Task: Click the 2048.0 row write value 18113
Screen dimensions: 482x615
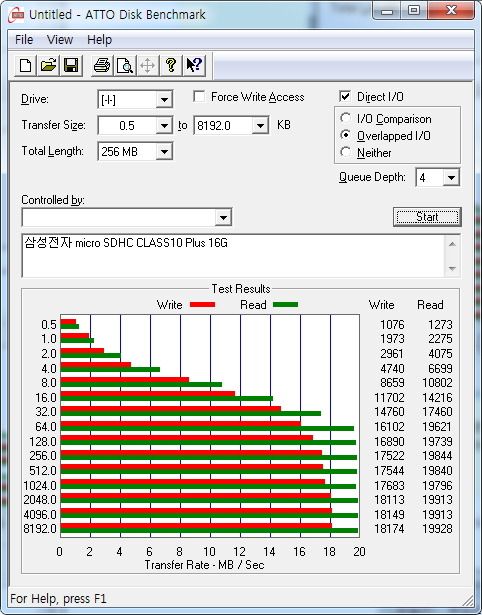Action: coord(389,500)
